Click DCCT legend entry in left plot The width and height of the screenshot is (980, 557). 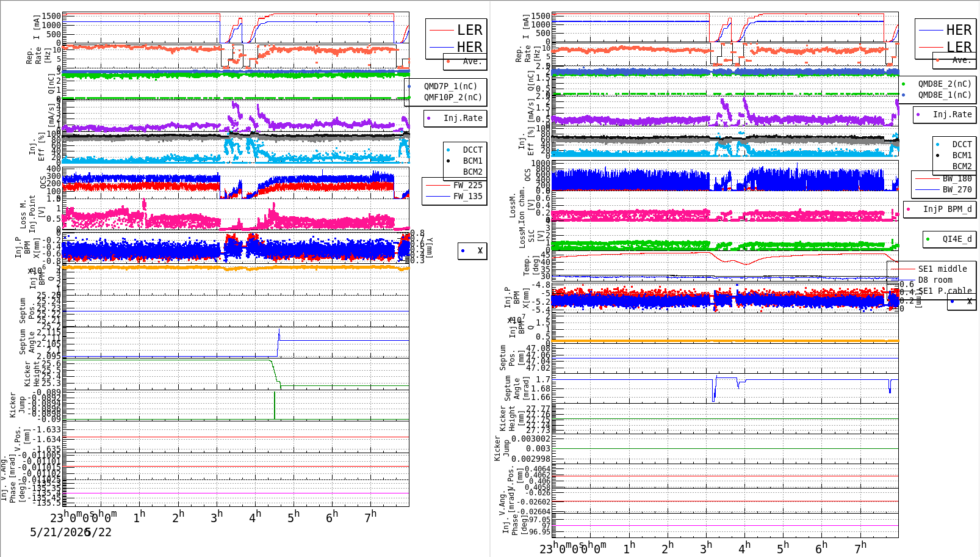(472, 150)
